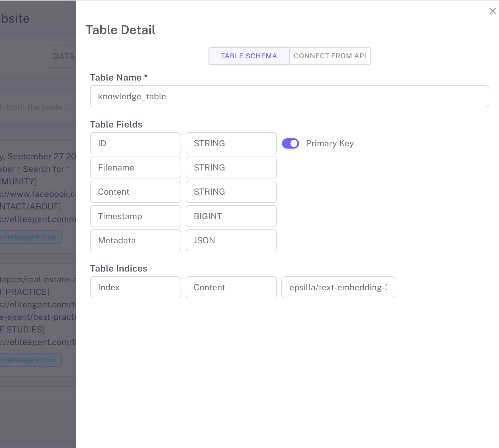Open the ID field STRING type dropdown
499x448 pixels.
tap(231, 143)
